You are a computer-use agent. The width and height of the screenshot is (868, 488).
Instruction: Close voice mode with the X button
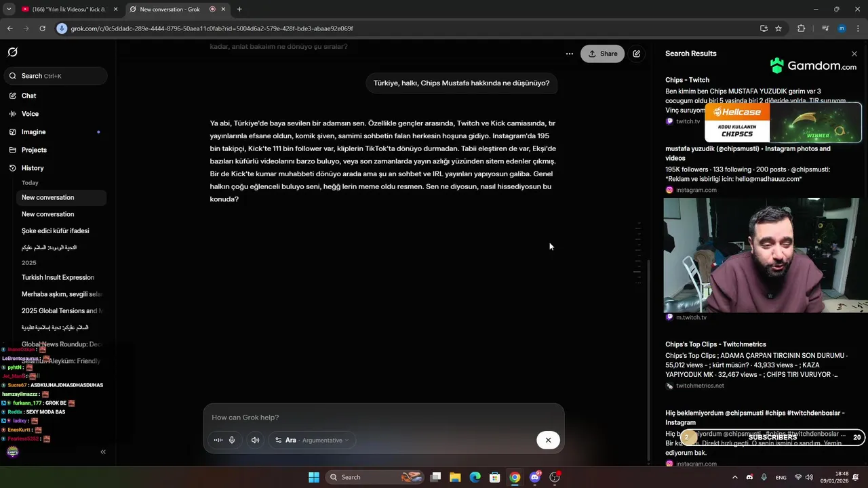tap(548, 440)
